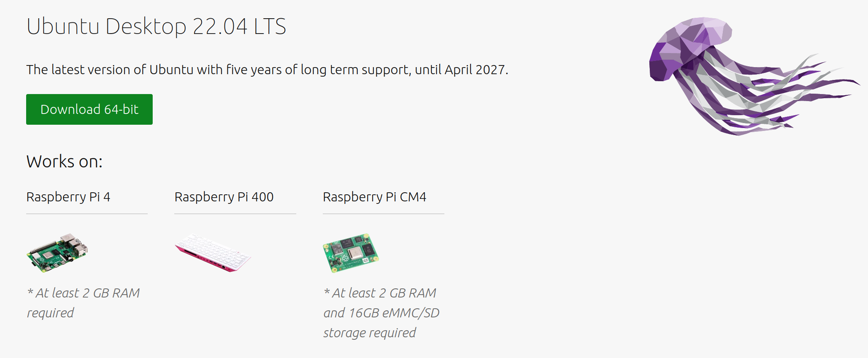
Task: Click the Works on: heading
Action: (x=65, y=161)
